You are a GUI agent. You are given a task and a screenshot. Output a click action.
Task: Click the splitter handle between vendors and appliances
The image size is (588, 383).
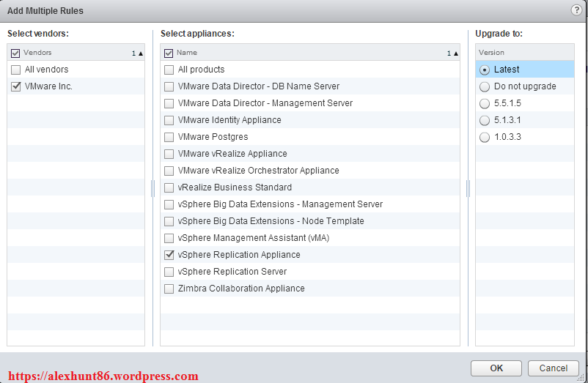coord(152,188)
